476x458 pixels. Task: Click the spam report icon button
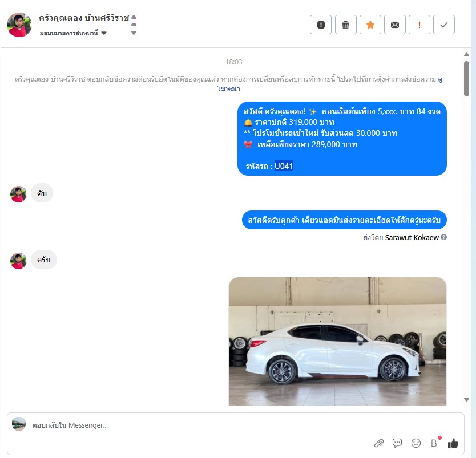coord(321,25)
